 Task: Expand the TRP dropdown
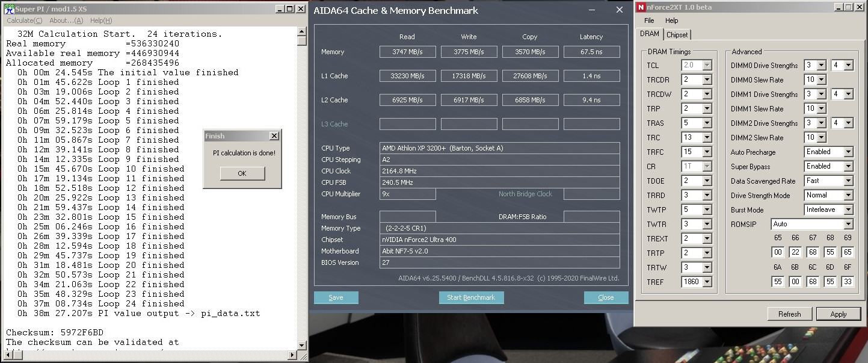707,108
